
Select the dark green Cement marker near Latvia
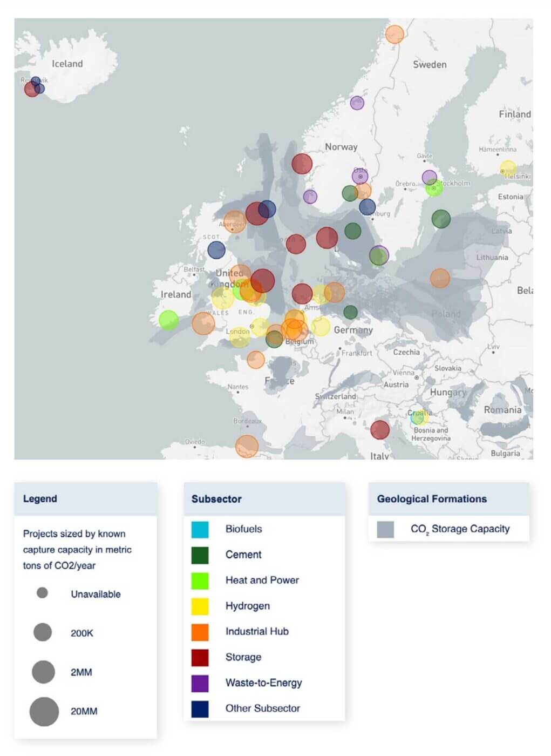tap(441, 219)
